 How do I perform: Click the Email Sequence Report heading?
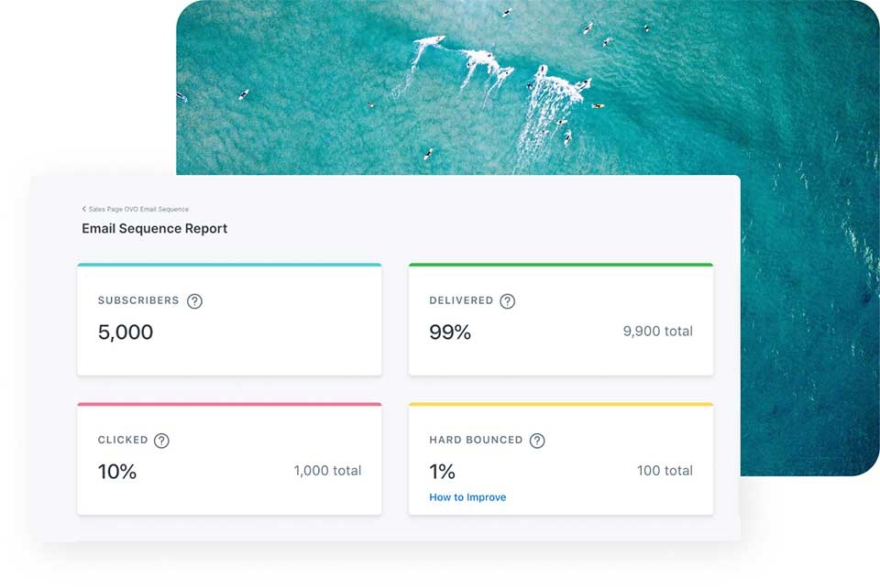(x=154, y=228)
